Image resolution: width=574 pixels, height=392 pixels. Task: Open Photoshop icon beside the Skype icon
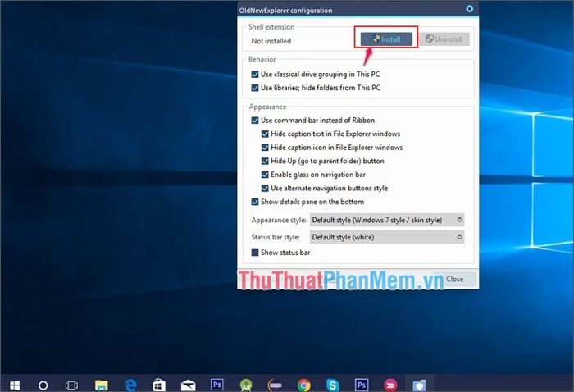(x=362, y=385)
